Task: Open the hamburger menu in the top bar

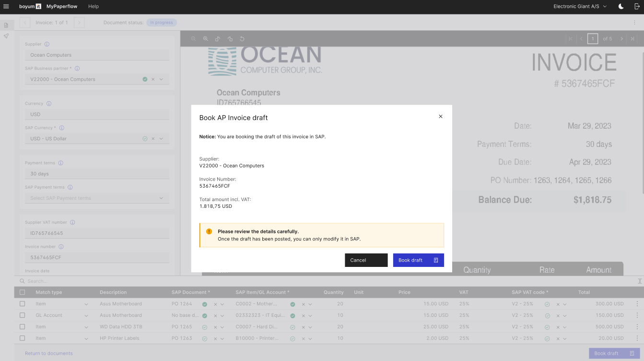Action: coord(6,6)
